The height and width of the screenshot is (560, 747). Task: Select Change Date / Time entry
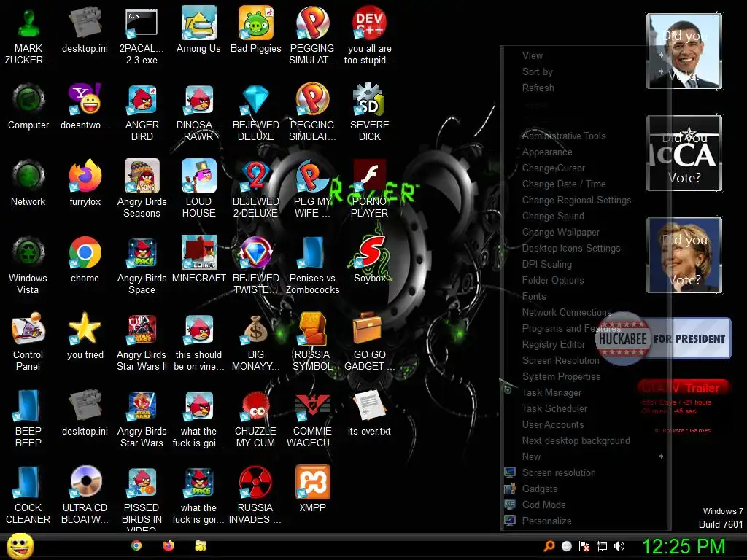(x=585, y=184)
